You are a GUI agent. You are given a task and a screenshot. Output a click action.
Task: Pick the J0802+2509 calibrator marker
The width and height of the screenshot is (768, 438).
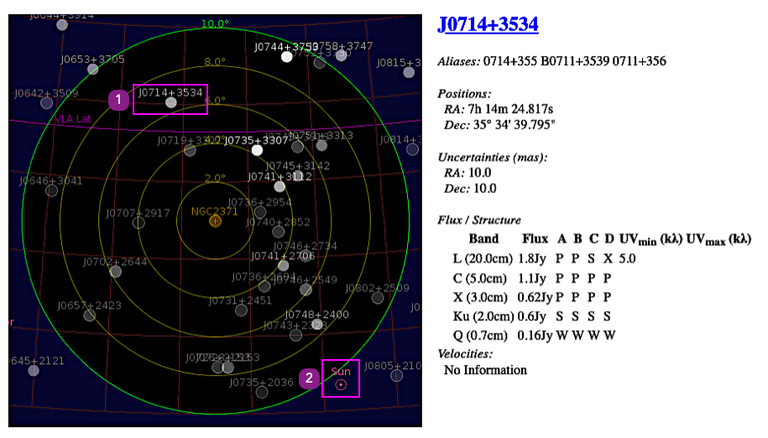377,297
